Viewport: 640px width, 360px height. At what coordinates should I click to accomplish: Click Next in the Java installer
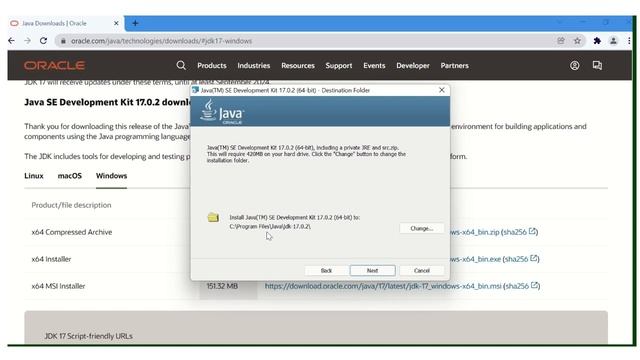(x=372, y=270)
